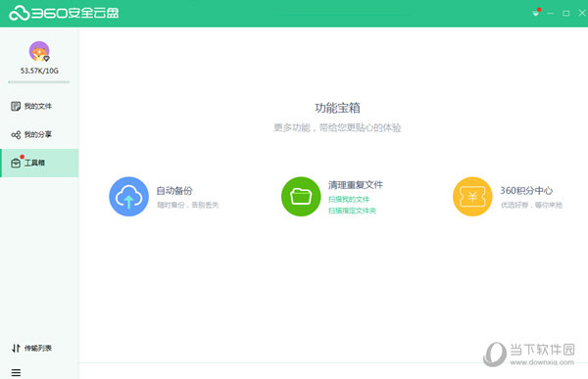Viewport: 588px width, 379px height.
Task: Click the 扫描我的文件 link
Action: coord(349,199)
